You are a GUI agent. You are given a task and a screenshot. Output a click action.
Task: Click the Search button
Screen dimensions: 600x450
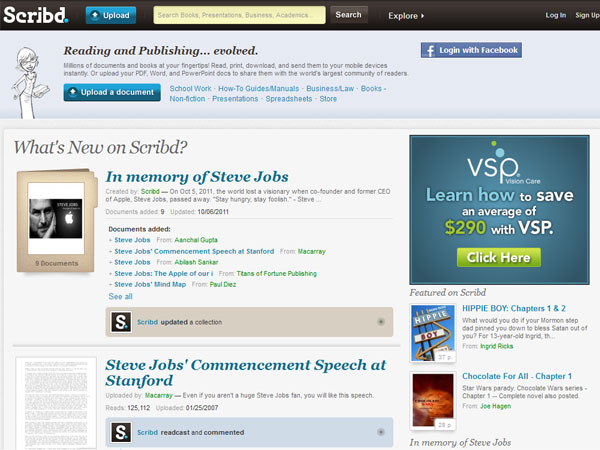[x=349, y=15]
